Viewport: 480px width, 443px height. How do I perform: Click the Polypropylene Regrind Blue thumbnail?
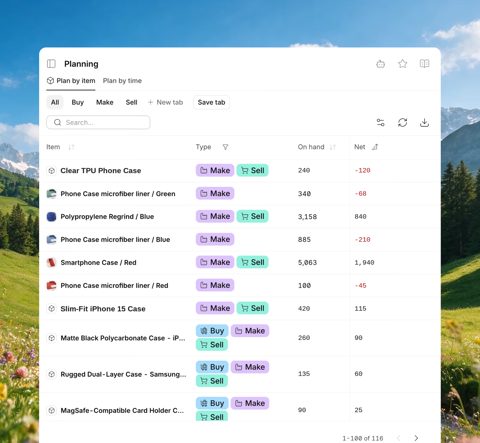(51, 217)
